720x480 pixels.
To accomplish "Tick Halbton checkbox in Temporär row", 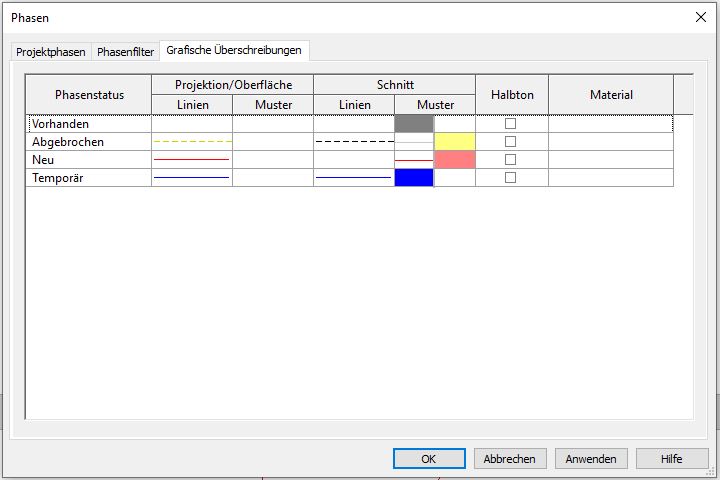I will [511, 178].
